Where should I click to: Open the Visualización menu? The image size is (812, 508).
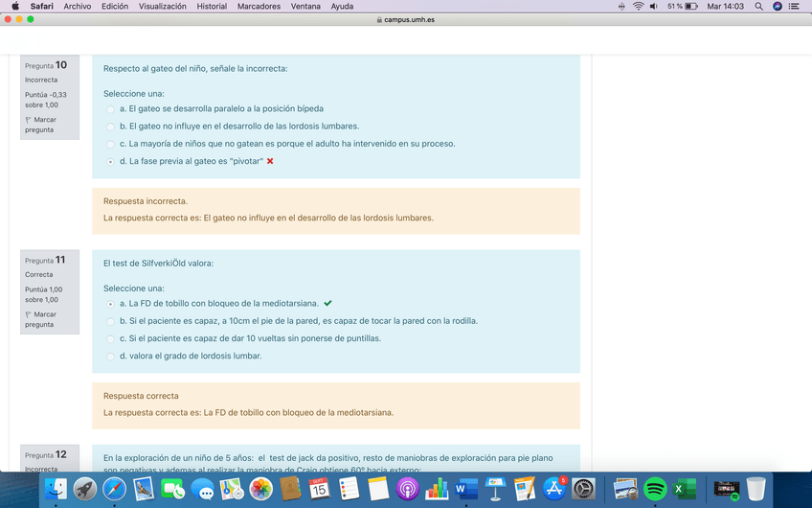click(162, 7)
